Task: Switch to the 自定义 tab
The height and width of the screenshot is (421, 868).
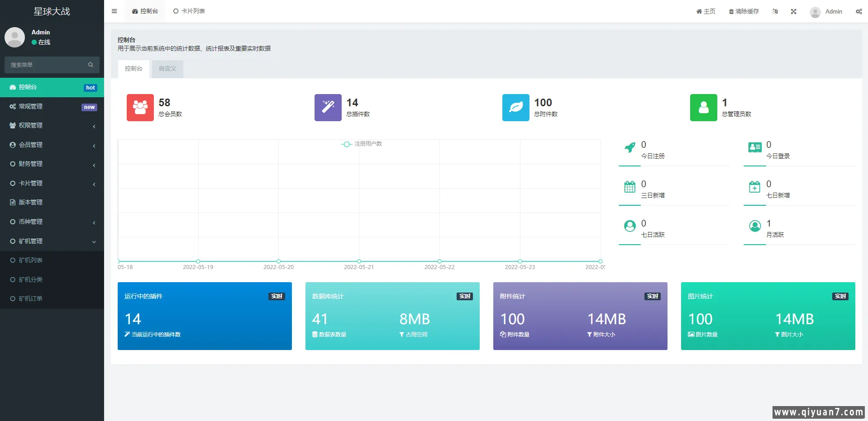Action: 167,69
